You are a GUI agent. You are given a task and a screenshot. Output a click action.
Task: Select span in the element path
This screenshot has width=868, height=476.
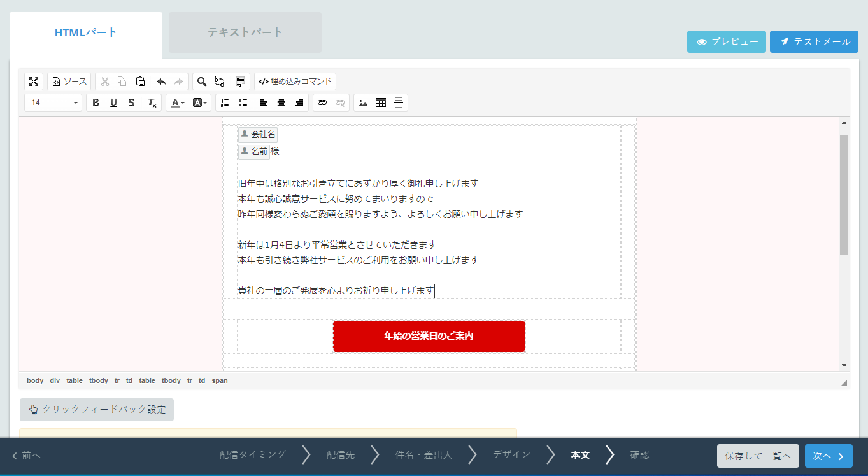pyautogui.click(x=220, y=380)
